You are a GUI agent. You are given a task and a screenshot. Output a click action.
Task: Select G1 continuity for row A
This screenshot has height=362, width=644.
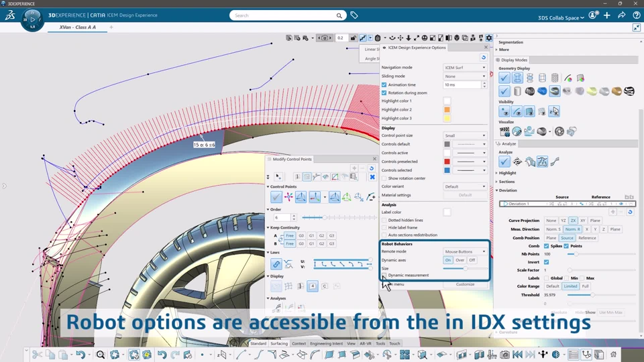coord(311,235)
